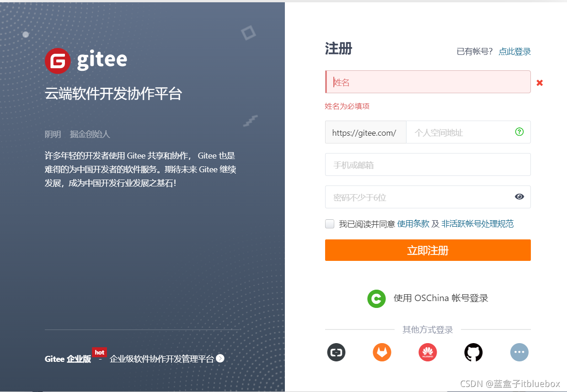Open the 非活跃帐号处理规范 link
This screenshot has width=567, height=392.
(477, 224)
